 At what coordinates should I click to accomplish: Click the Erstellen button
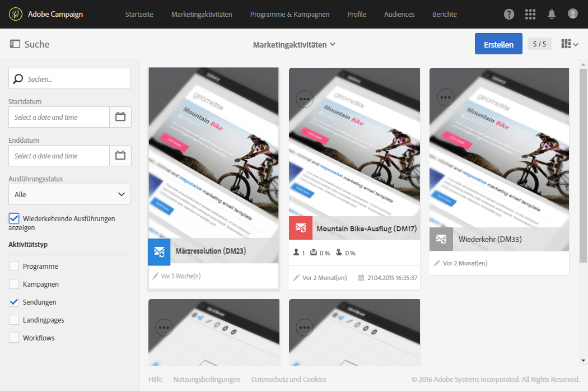(498, 44)
